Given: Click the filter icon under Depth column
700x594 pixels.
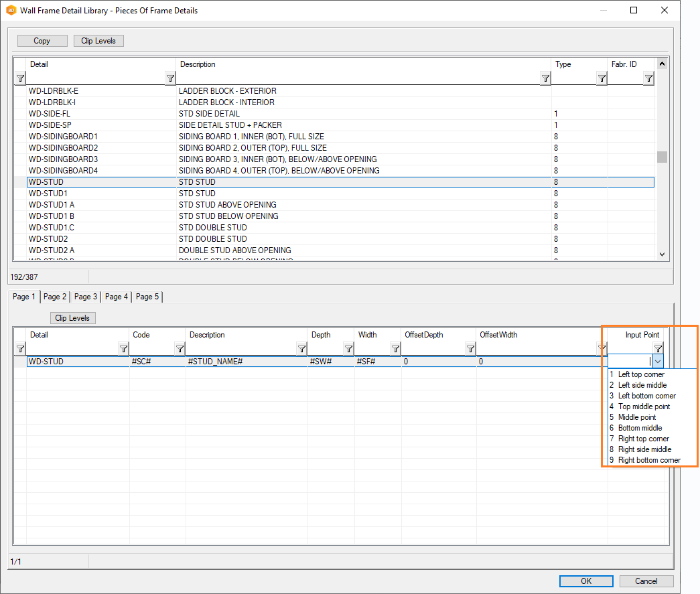Looking at the screenshot, I should point(348,349).
